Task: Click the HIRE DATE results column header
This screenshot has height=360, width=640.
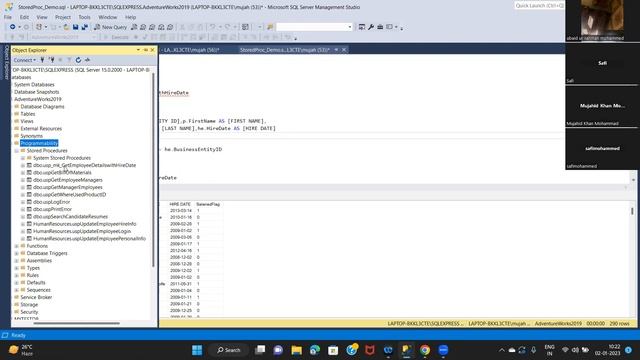Action: coord(180,204)
